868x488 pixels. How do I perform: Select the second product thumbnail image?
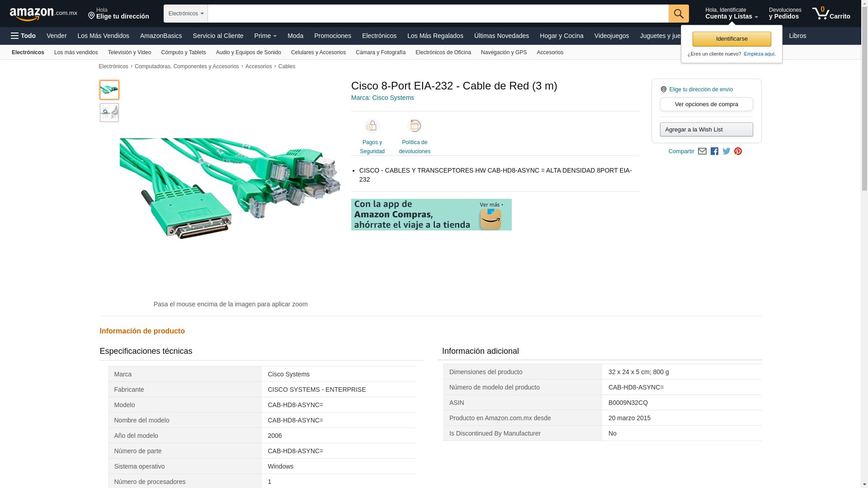point(109,113)
